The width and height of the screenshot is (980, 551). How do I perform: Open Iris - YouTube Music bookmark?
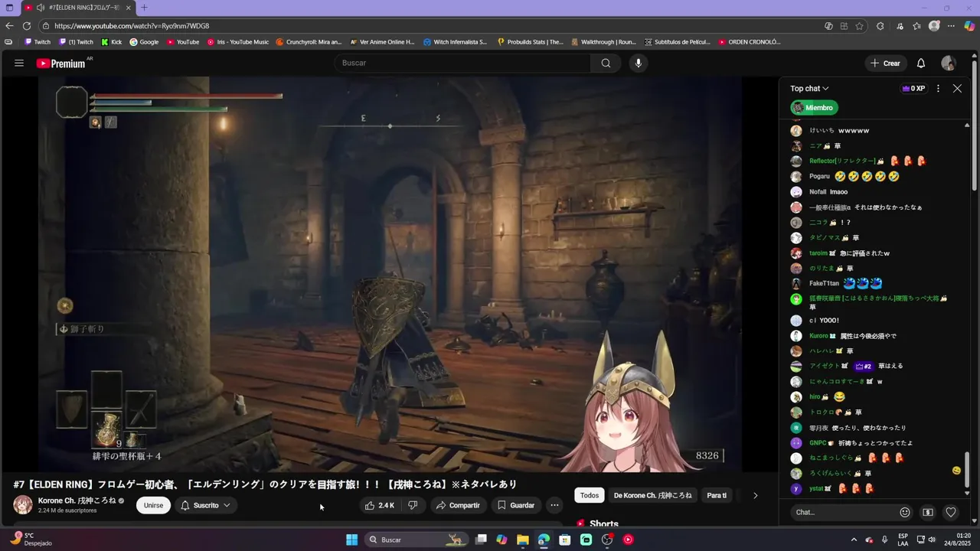point(237,42)
